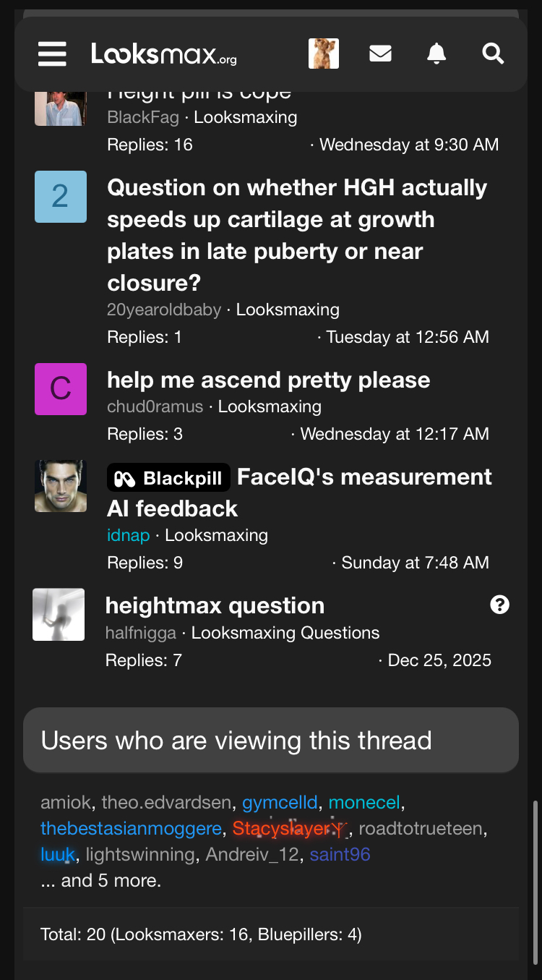Expand the '... and 5 more' viewers

coord(100,880)
